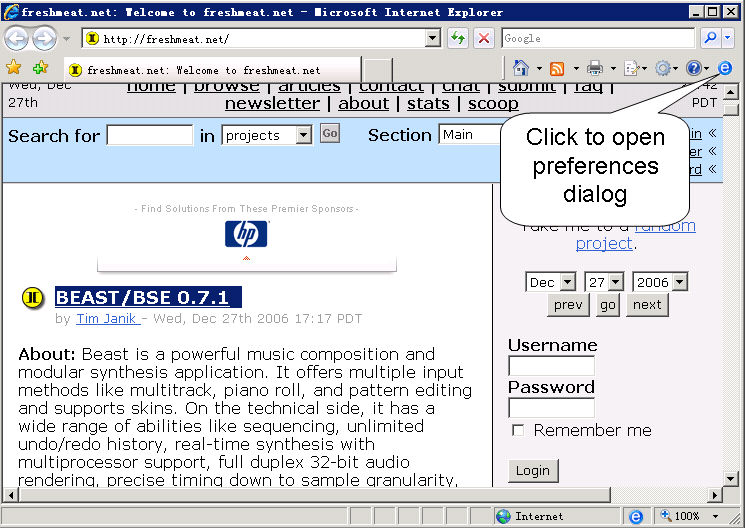The image size is (745, 528).
Task: Click the HP sponsor logo
Action: pos(246,234)
